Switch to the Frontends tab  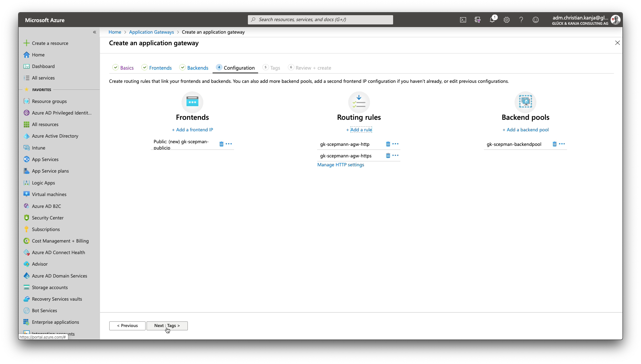[x=157, y=68]
